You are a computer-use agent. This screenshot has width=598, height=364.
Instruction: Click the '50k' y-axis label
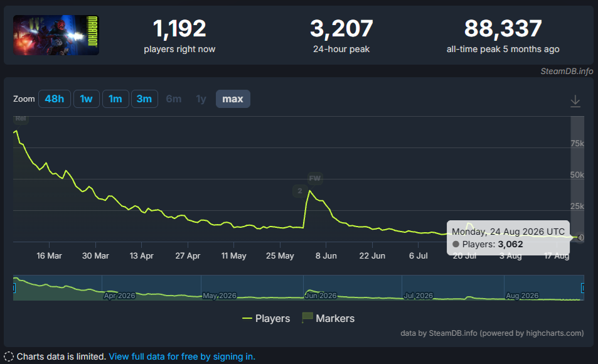tap(577, 174)
